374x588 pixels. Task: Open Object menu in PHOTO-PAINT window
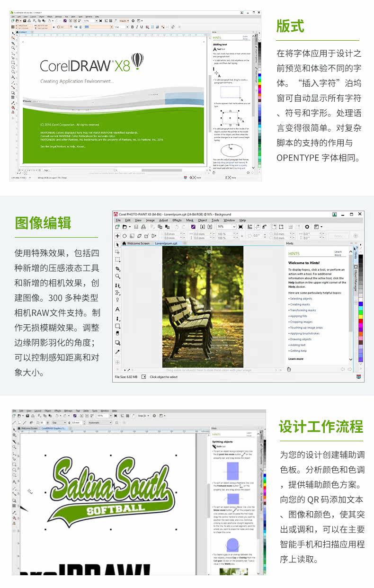[x=203, y=220]
